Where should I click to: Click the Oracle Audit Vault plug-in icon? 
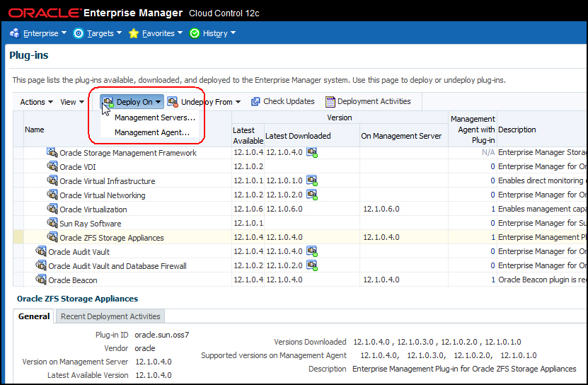click(41, 251)
